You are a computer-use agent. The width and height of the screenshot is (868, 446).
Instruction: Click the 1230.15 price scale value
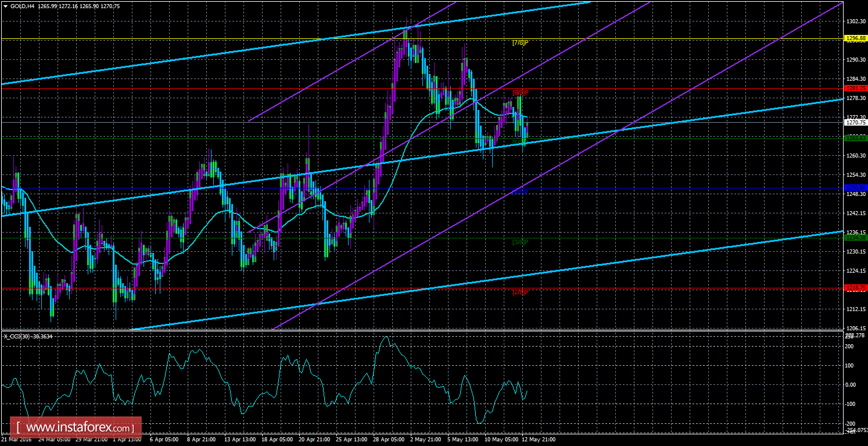click(856, 252)
